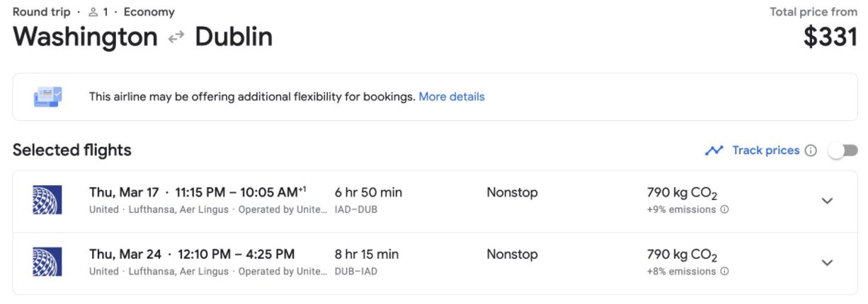Open More details link for flexibility

[451, 97]
